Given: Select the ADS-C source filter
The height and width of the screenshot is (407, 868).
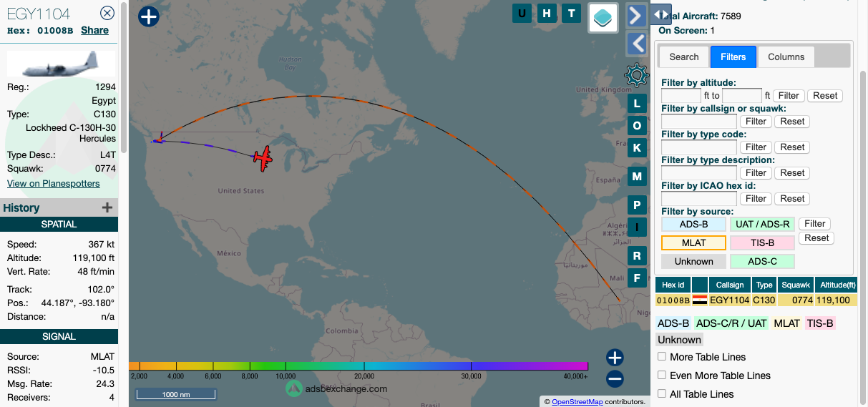Looking at the screenshot, I should tap(762, 261).
